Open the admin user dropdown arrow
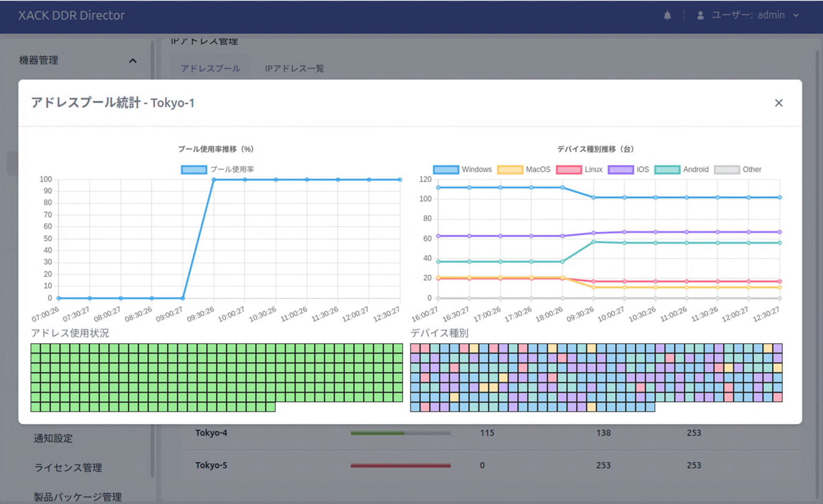 click(796, 16)
